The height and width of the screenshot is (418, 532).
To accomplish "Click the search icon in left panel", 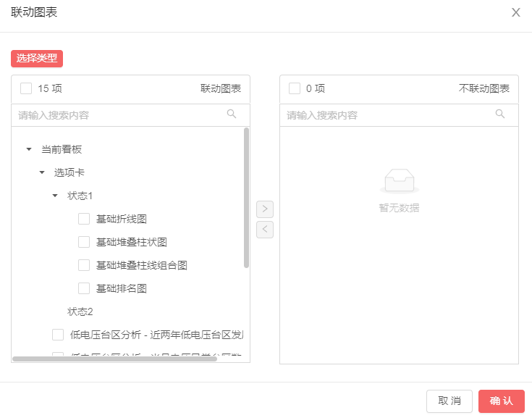I will point(232,114).
